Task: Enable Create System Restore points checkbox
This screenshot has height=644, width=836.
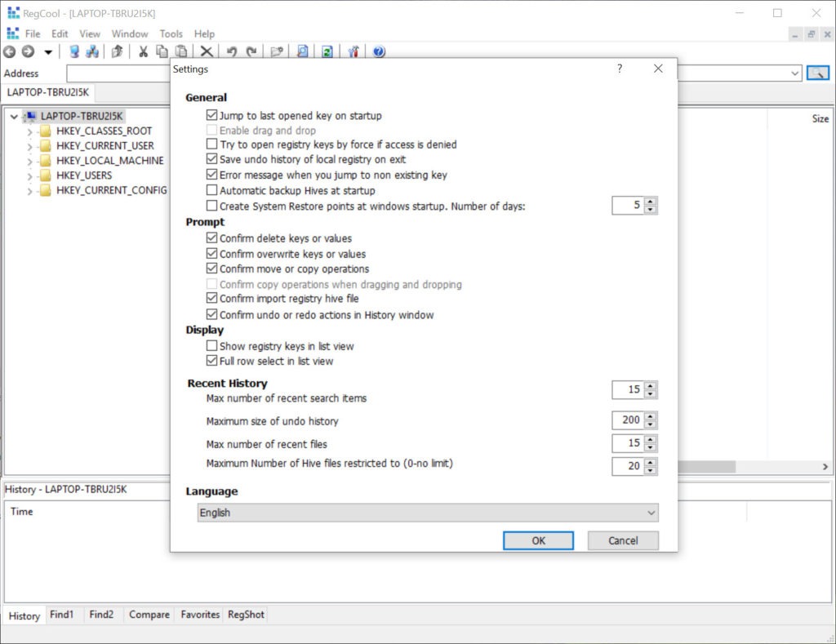Action: (x=211, y=206)
